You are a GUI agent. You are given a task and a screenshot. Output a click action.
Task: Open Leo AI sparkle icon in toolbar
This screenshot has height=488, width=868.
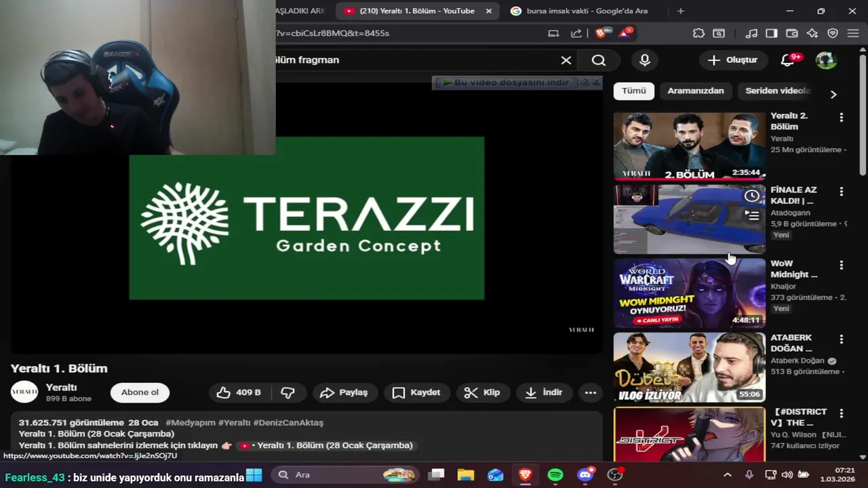pyautogui.click(x=812, y=33)
